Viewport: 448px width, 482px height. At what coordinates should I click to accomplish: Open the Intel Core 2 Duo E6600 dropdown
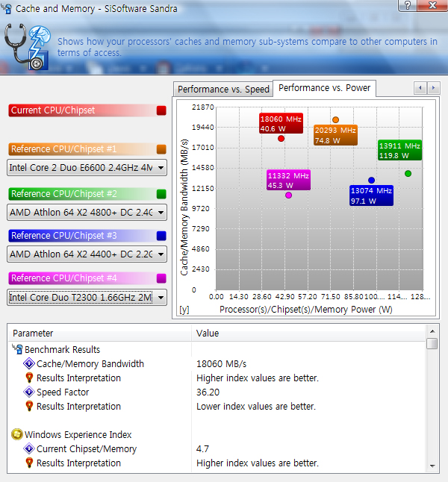(161, 168)
